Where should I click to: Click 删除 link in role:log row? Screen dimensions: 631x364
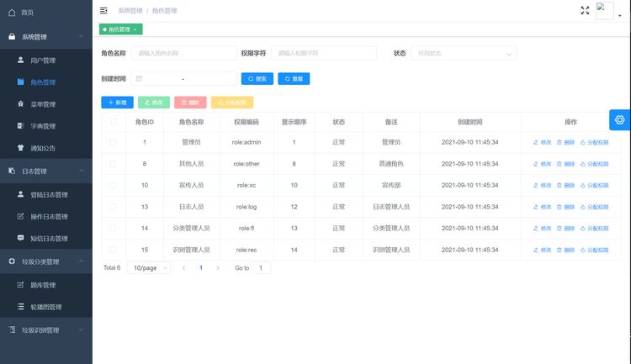tap(566, 207)
